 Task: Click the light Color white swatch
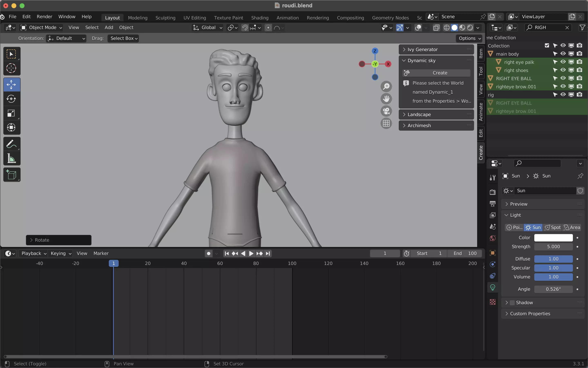click(553, 238)
